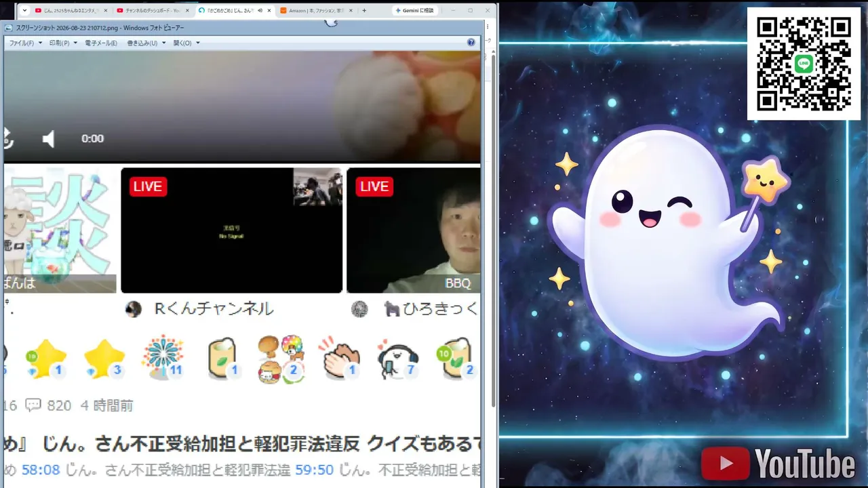Expand the 開く(O) menu
Screen dimensions: 868x488
[x=186, y=43]
